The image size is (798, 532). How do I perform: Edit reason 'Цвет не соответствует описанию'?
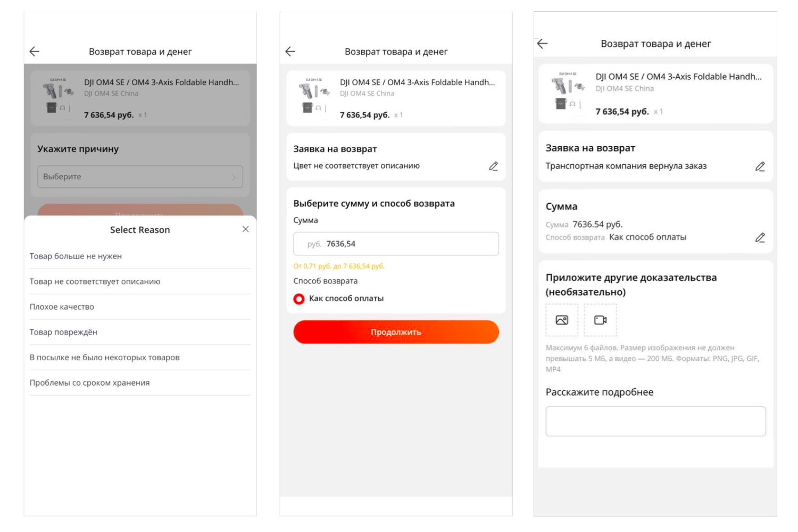493,167
